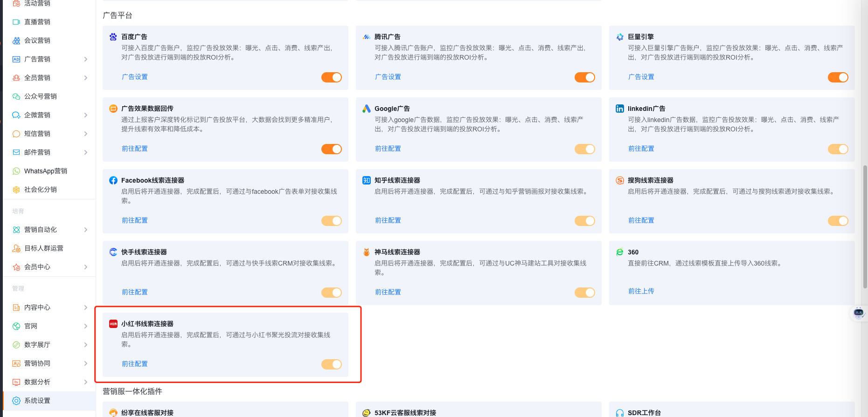Open 广告设置 link for 百度广告

[x=135, y=77]
